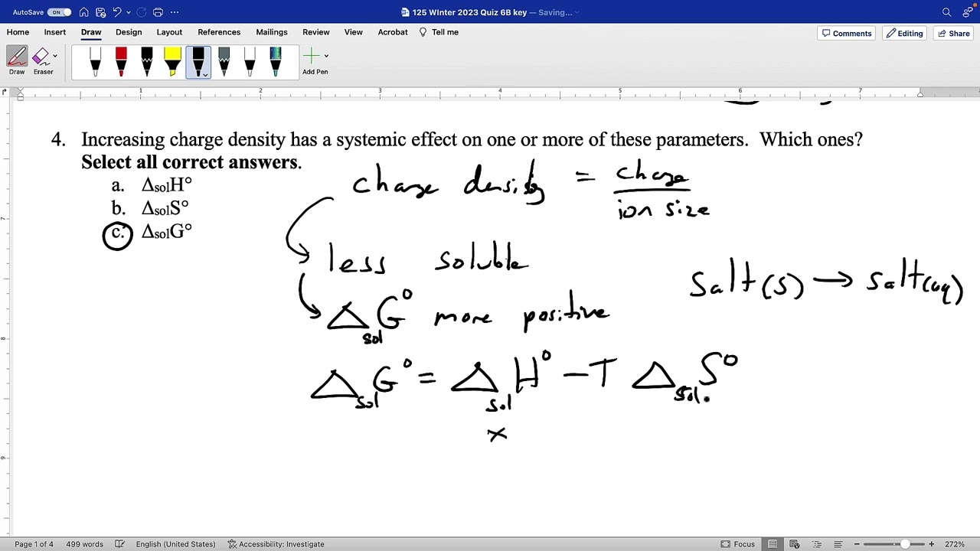This screenshot has width=980, height=551.
Task: Toggle the Draw tool
Action: [17, 61]
